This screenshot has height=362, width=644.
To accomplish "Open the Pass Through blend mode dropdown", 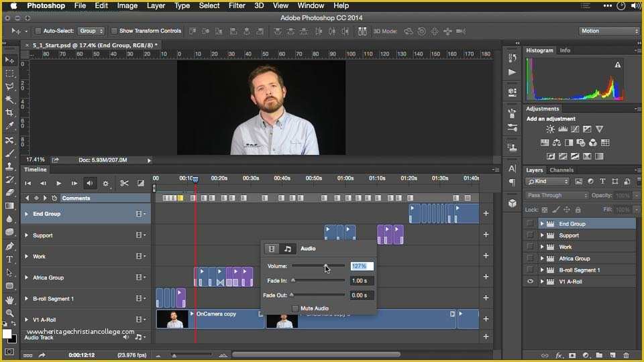I will [557, 195].
